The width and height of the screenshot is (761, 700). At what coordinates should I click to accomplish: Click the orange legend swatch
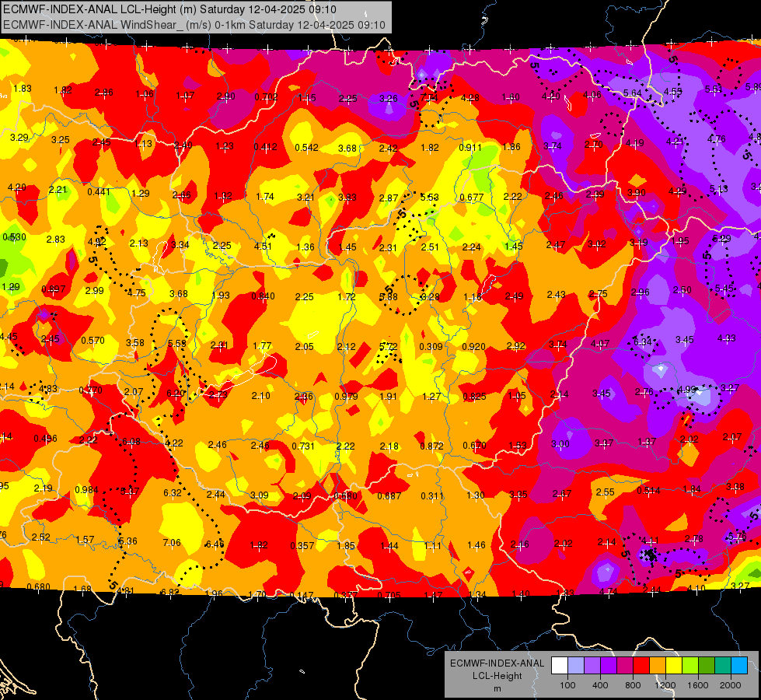pos(658,666)
